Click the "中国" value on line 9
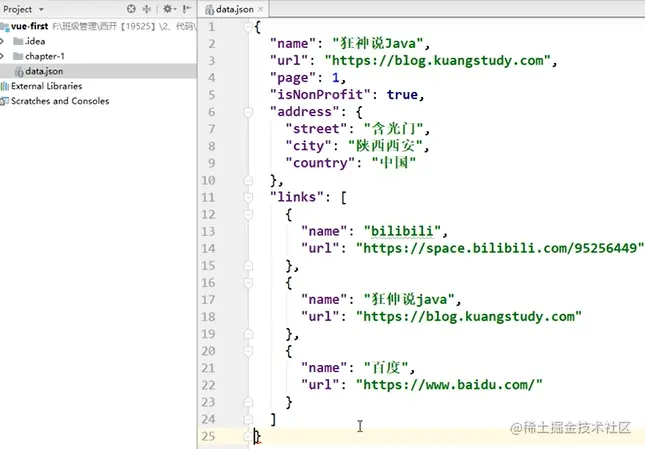Viewport: 645px width, 449px height. click(x=394, y=163)
